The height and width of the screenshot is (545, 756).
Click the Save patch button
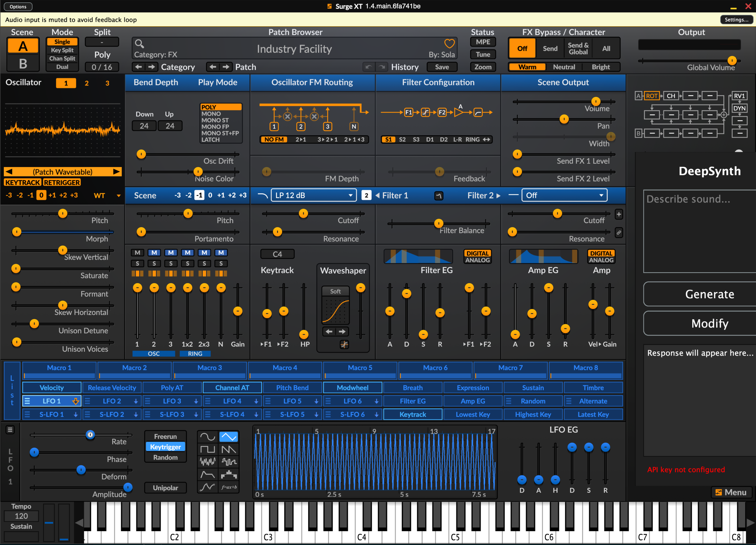point(442,67)
